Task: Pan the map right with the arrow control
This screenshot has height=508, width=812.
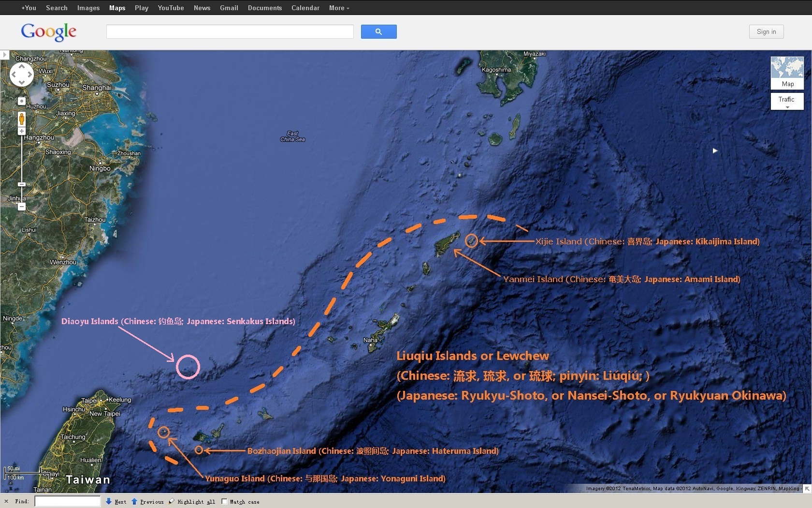Action: [29, 75]
